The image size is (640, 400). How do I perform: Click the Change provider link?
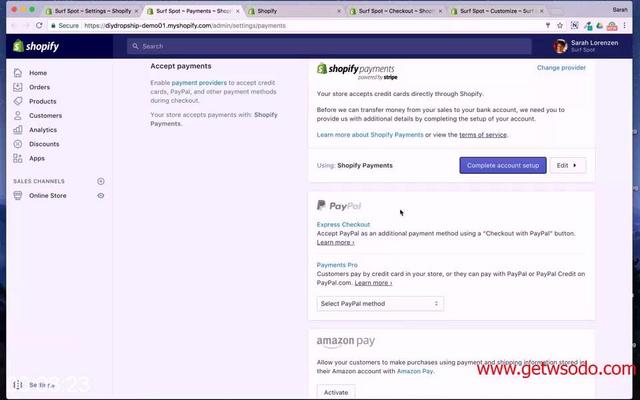[x=561, y=68]
